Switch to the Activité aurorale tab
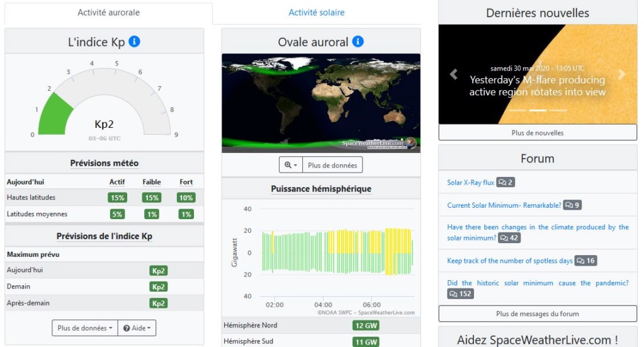Screen dimensions: 644x347 pyautogui.click(x=108, y=13)
